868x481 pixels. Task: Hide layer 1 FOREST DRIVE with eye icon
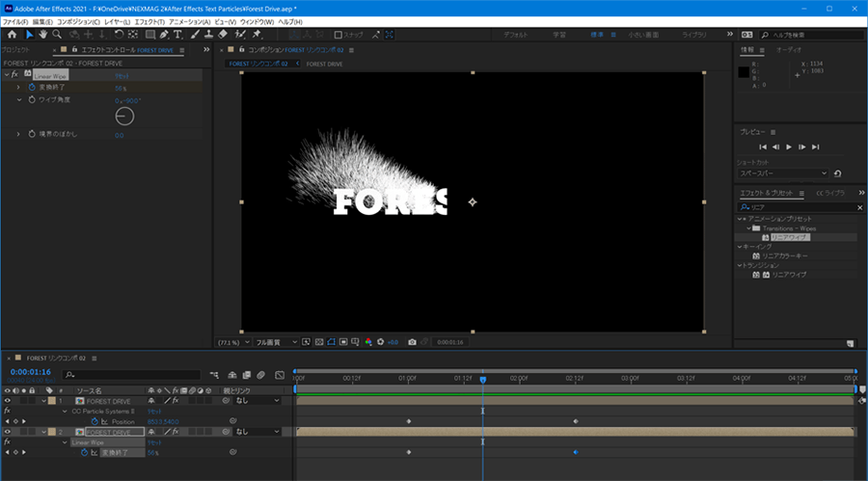tap(8, 400)
